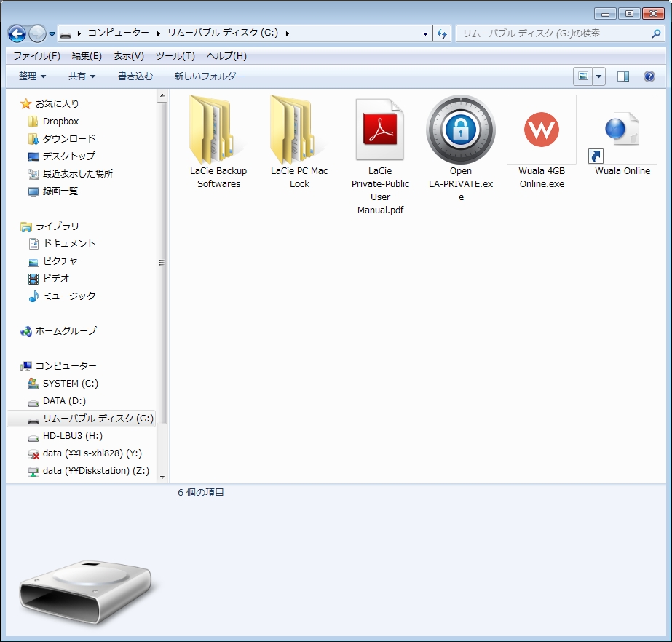The width and height of the screenshot is (672, 642).
Task: Open the Help button
Action: (x=649, y=76)
